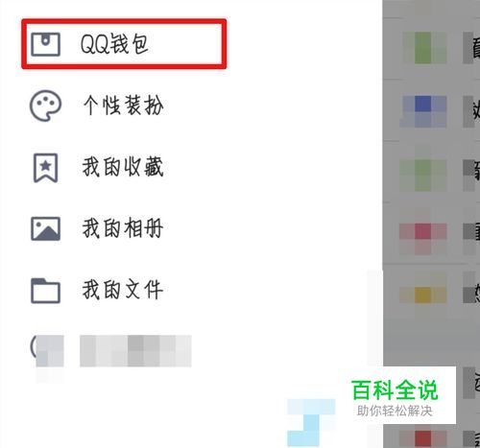Open the 我的文件 folder icon
The image size is (480, 448).
[x=45, y=291]
